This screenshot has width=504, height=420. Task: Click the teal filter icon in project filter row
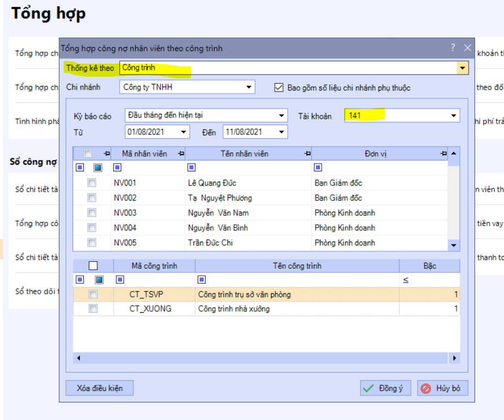point(99,280)
